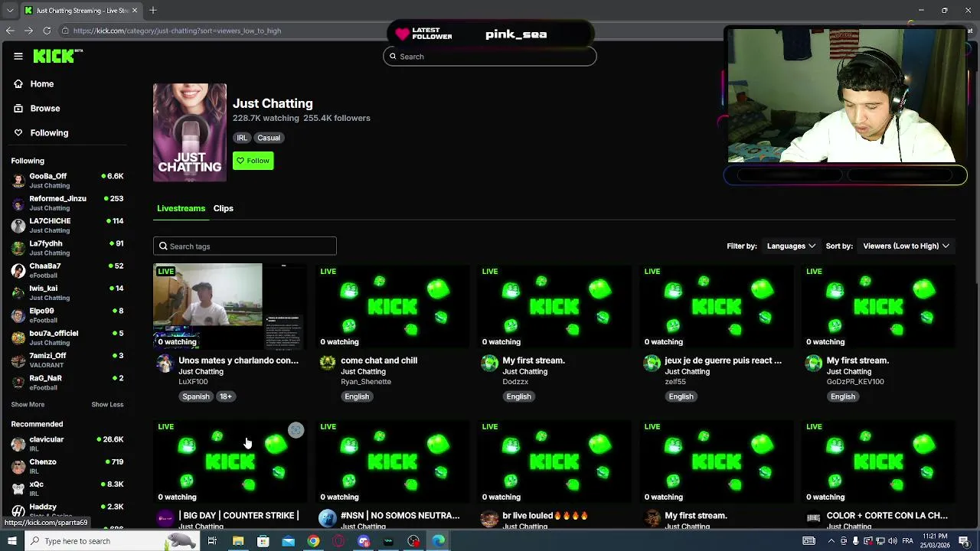Open Windows Start menu
This screenshot has height=551, width=980.
11,541
